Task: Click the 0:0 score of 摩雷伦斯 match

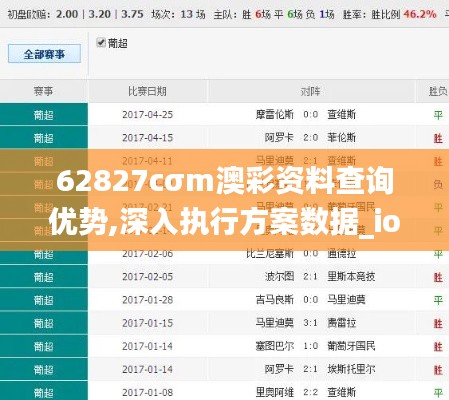Action: tap(311, 115)
